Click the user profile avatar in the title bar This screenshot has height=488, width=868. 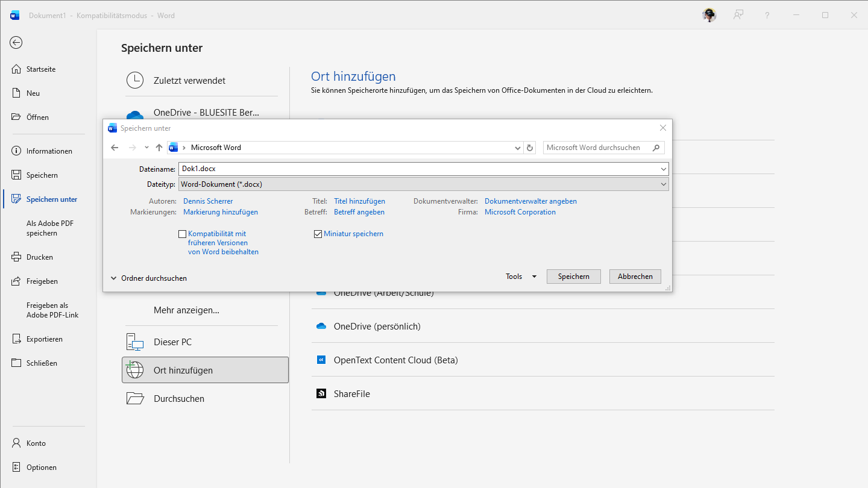tap(709, 16)
